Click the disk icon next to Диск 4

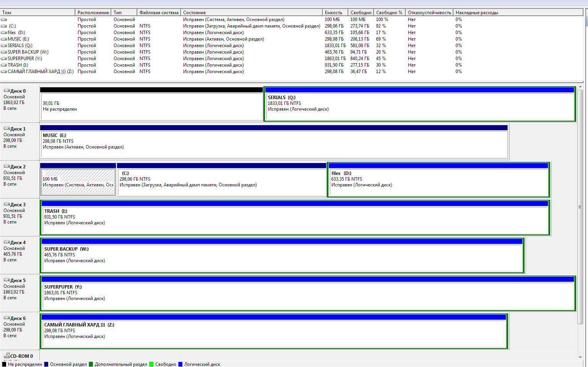click(x=7, y=242)
